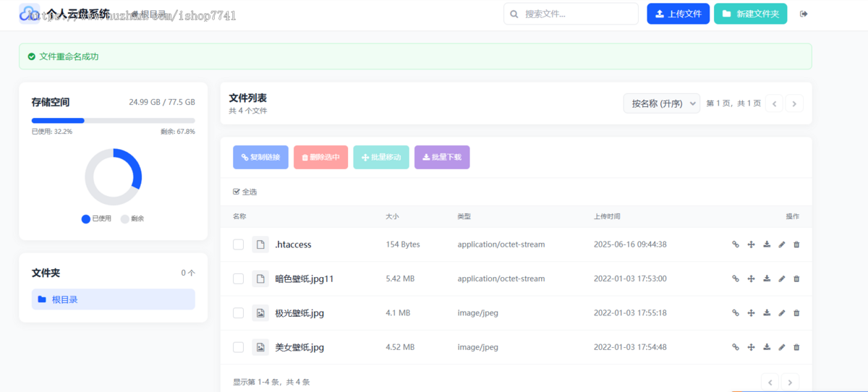Click bottom previous-page arrow

pos(770,382)
